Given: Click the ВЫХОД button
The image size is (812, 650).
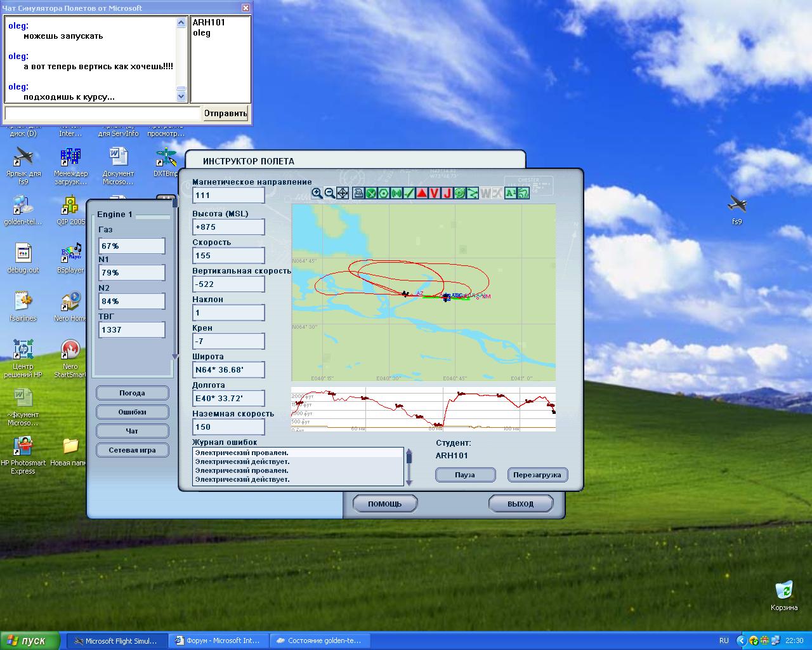Looking at the screenshot, I should click(x=521, y=504).
